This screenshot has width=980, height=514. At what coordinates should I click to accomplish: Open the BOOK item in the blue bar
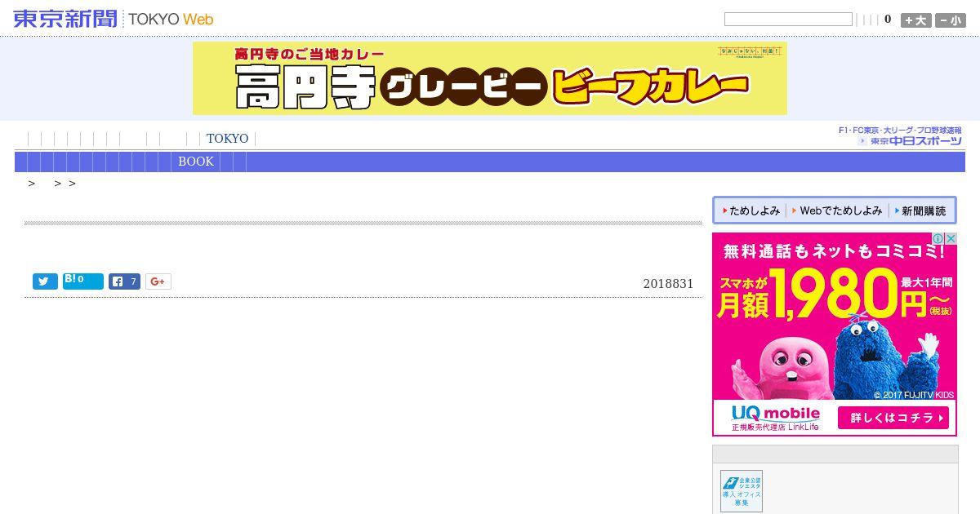click(x=196, y=162)
